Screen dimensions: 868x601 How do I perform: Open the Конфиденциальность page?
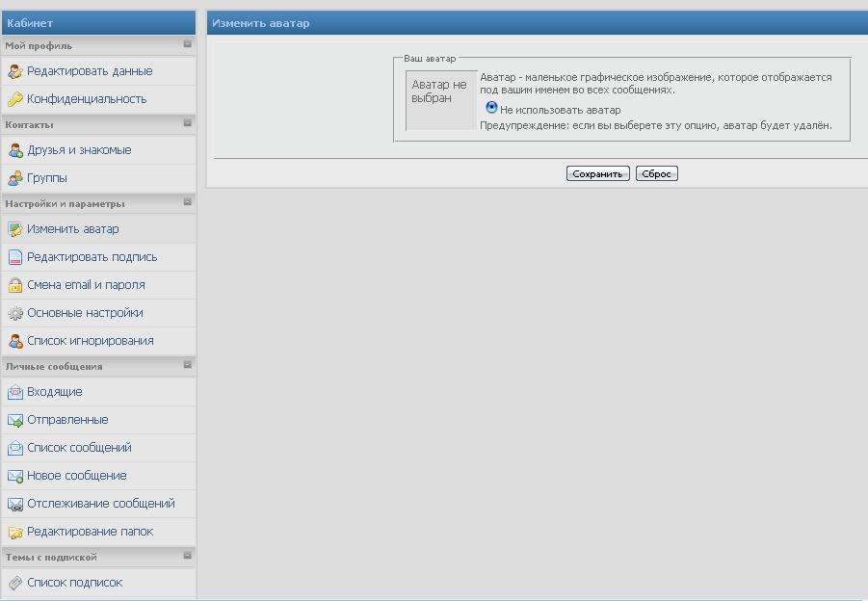point(87,99)
